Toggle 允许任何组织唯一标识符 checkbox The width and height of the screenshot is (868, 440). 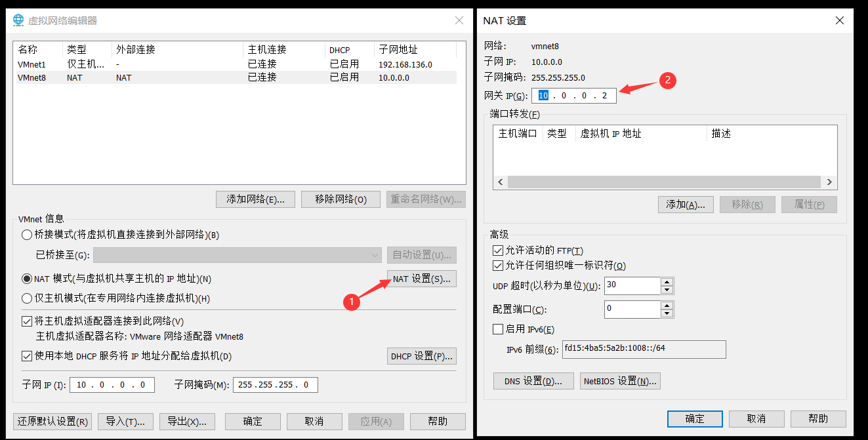497,266
